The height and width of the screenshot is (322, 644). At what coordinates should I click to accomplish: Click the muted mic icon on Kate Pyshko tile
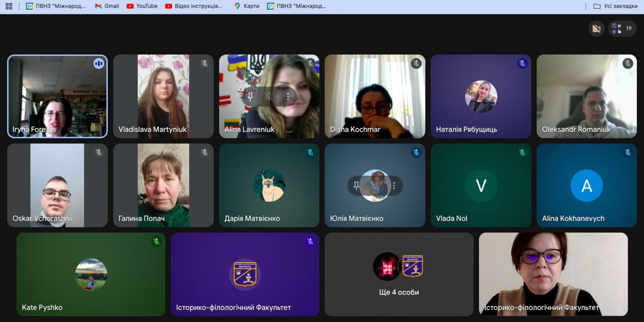pos(156,242)
